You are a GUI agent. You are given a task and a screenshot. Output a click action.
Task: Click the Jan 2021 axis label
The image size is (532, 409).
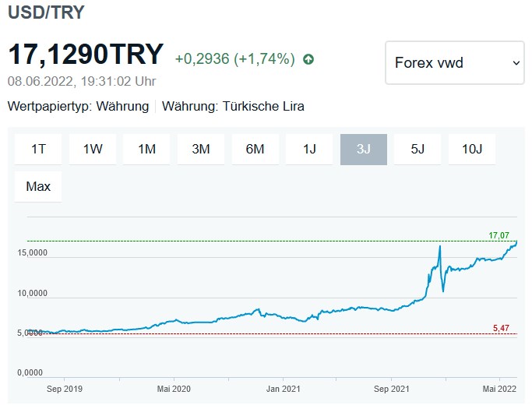pyautogui.click(x=282, y=388)
